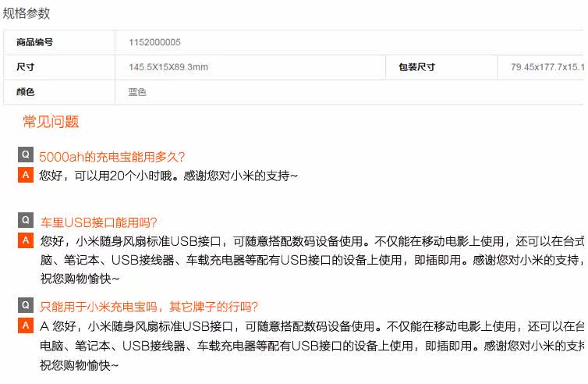This screenshot has width=588, height=384.
Task: Click the line 脑、笔记本、USB接线器 in second answer
Action: (312, 260)
